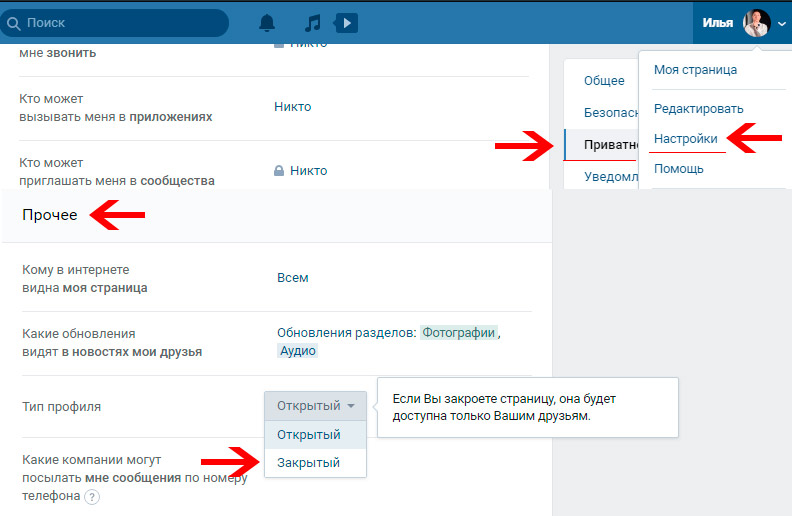
Task: Open the notifications bell icon
Action: pyautogui.click(x=267, y=23)
